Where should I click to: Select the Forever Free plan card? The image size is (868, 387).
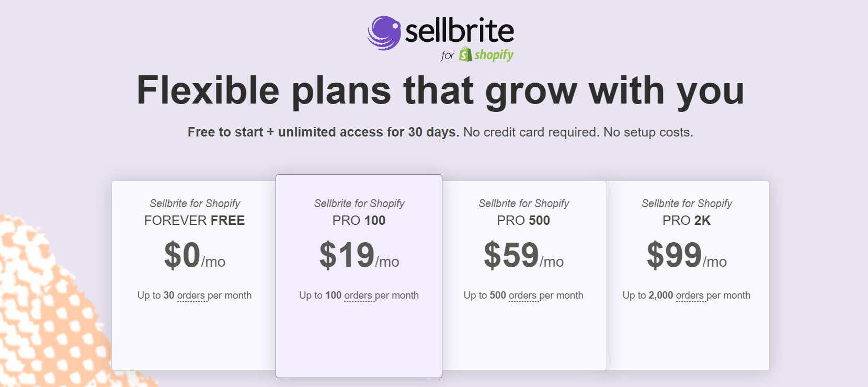[x=194, y=276]
